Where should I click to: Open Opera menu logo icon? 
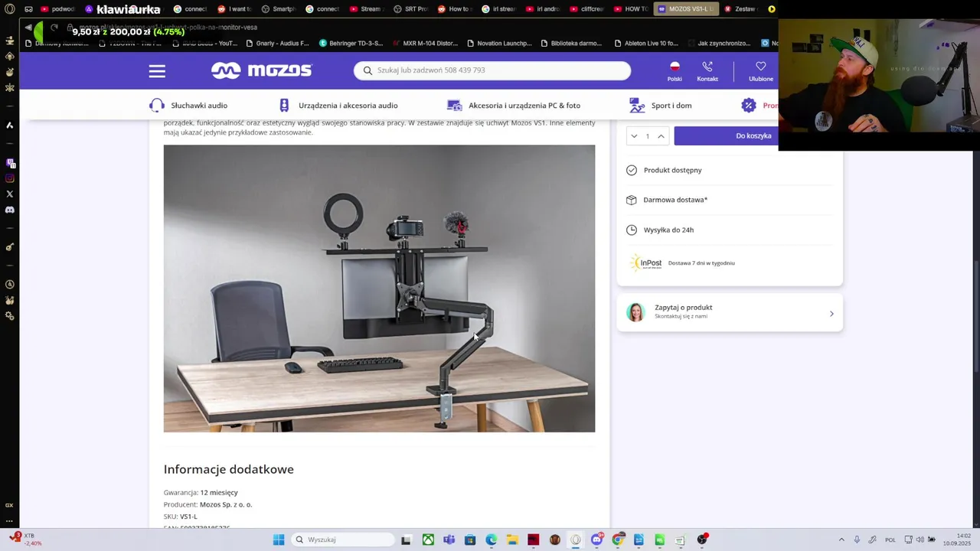(x=9, y=9)
